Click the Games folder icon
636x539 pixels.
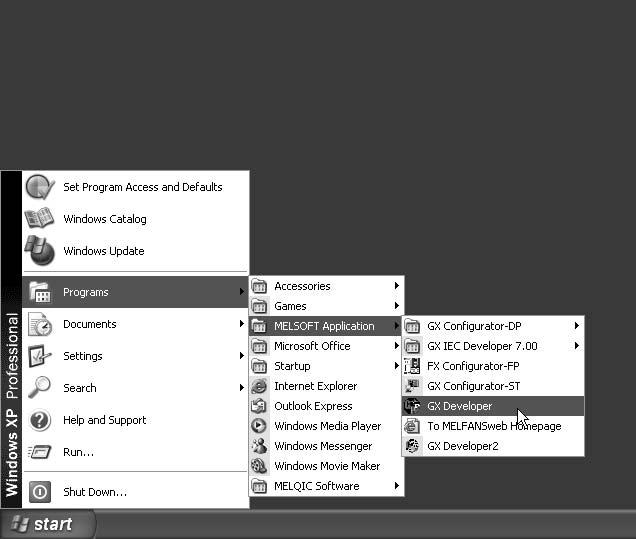click(x=259, y=306)
